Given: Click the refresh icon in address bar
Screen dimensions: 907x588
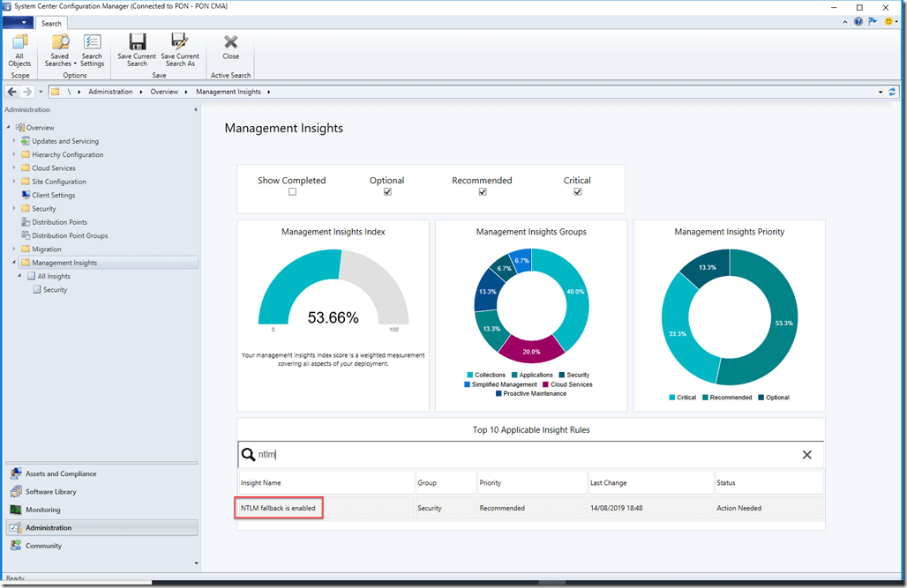Looking at the screenshot, I should click(892, 92).
